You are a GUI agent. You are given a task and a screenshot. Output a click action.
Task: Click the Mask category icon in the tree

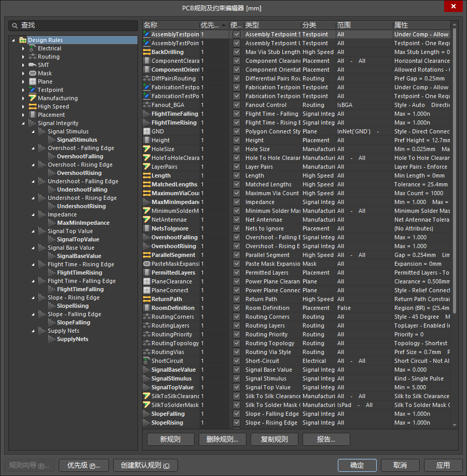tap(33, 73)
